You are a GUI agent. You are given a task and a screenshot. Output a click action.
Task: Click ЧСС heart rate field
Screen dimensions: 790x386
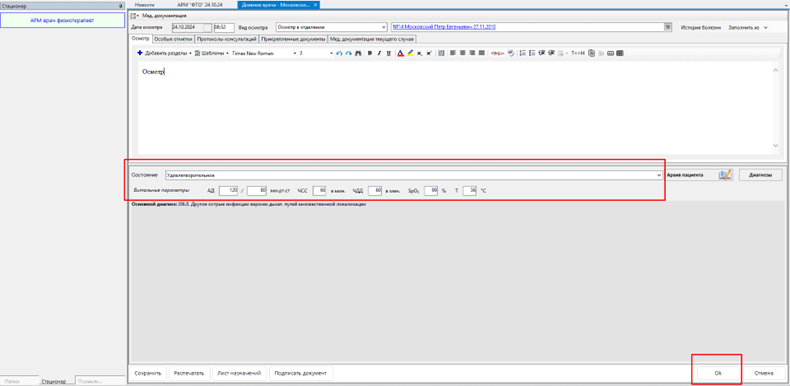pos(320,191)
